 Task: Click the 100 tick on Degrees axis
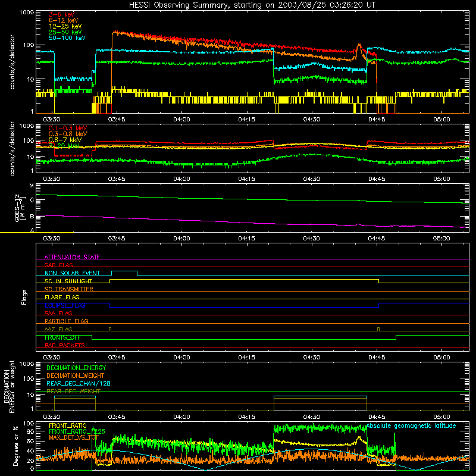click(x=29, y=424)
